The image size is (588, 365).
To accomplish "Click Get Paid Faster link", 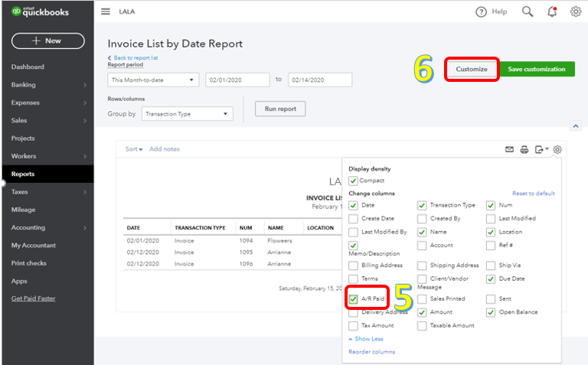I will (34, 298).
